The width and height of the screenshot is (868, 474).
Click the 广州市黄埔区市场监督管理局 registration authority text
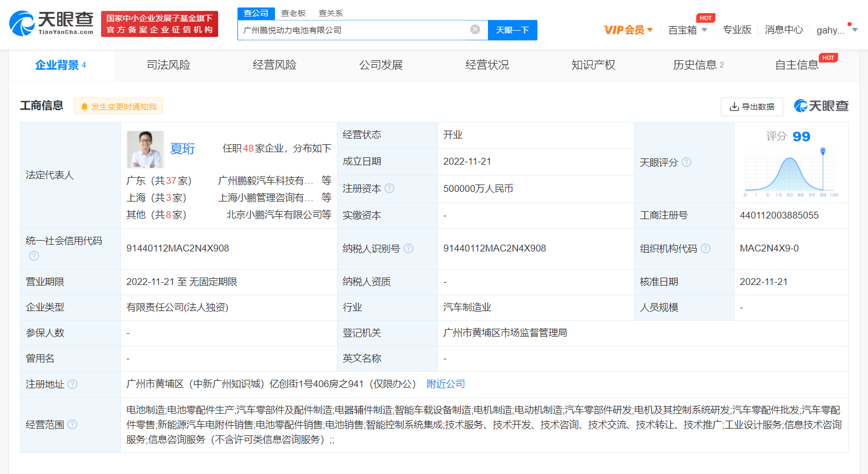tap(505, 333)
